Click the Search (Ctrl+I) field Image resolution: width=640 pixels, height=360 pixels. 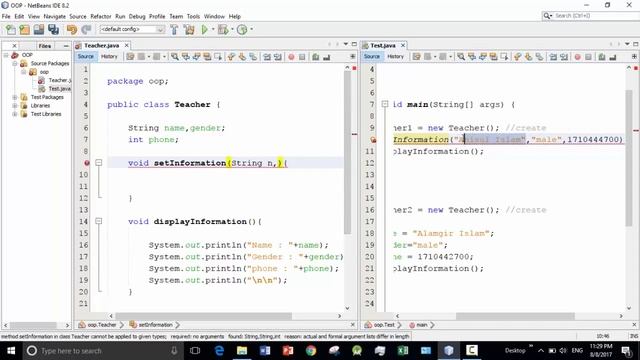(591, 16)
